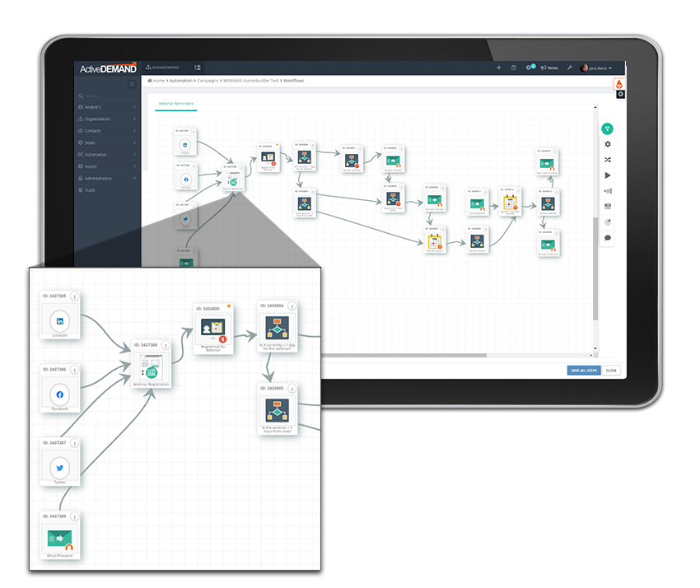Screen dimensions: 700x588
Task: Open the Jana Bienz user dropdown
Action: 596,68
